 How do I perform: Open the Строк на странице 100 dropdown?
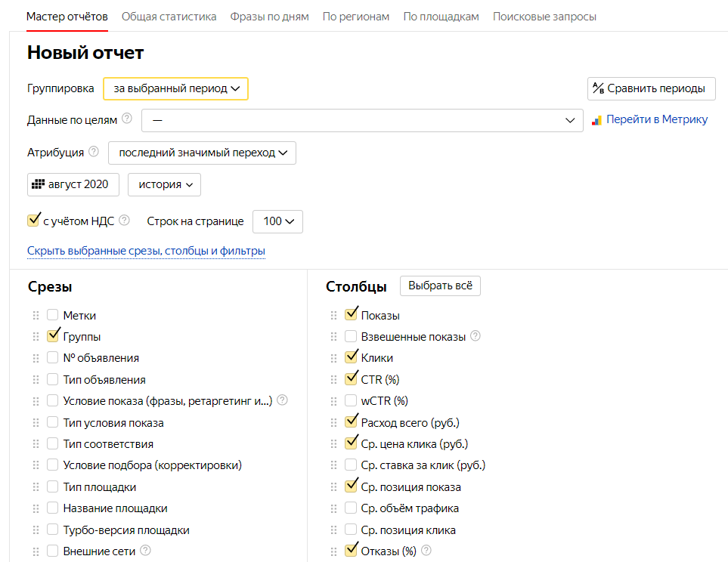[277, 221]
